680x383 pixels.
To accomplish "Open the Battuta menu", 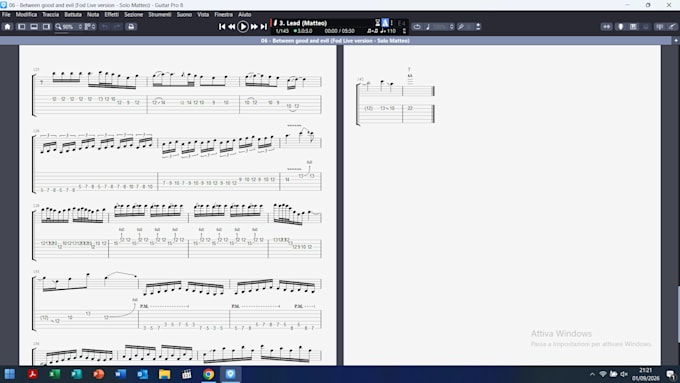I will pyautogui.click(x=73, y=14).
